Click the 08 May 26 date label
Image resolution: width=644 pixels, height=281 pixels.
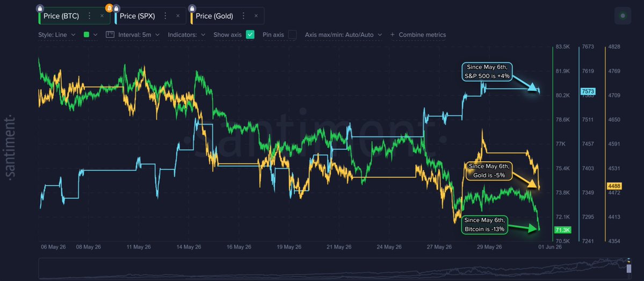pyautogui.click(x=89, y=247)
